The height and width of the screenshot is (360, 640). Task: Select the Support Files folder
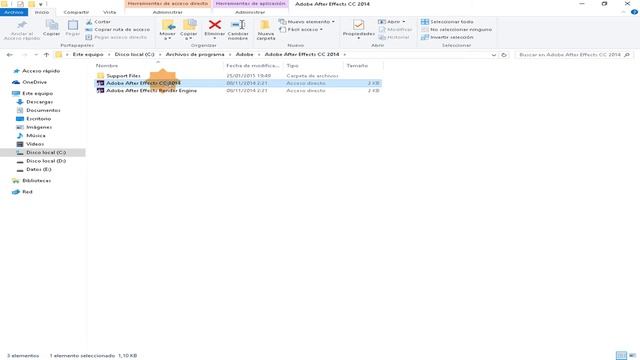tap(123, 76)
